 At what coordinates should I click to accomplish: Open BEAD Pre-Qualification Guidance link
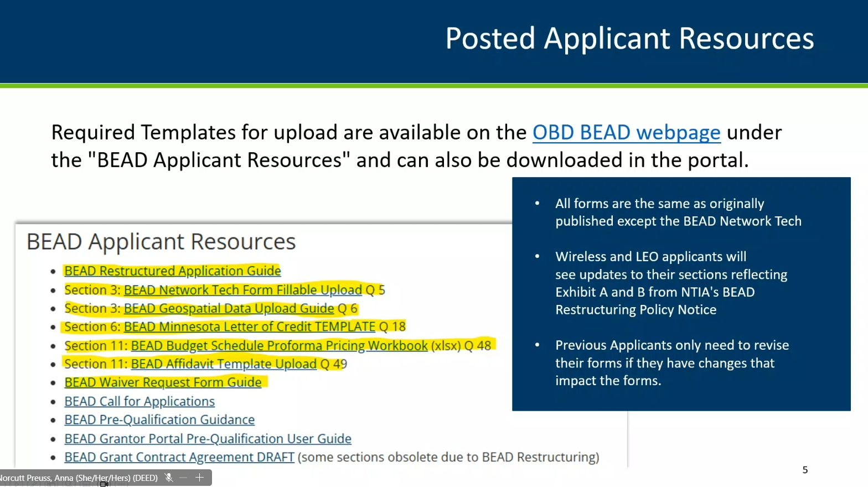tap(159, 420)
